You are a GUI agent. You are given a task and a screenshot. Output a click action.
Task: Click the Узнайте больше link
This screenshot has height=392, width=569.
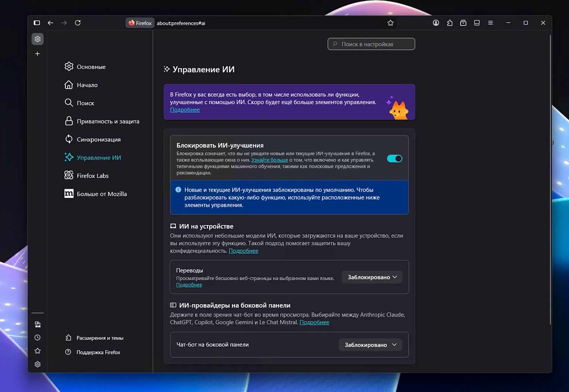269,160
